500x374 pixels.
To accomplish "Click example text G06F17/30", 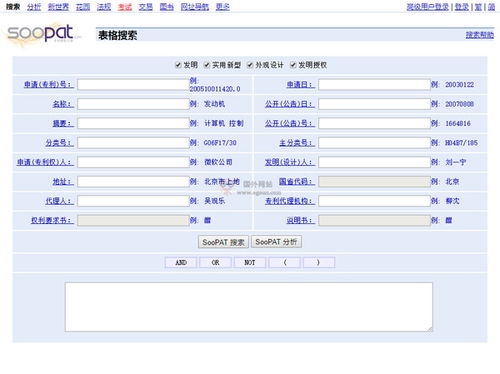I will tap(220, 143).
